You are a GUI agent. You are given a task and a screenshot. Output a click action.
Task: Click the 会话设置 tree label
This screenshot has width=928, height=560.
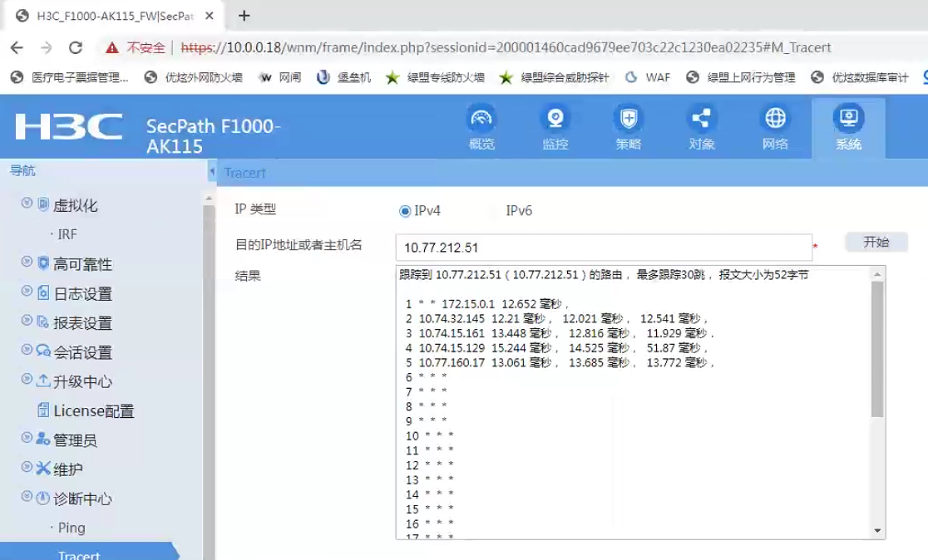tap(82, 351)
